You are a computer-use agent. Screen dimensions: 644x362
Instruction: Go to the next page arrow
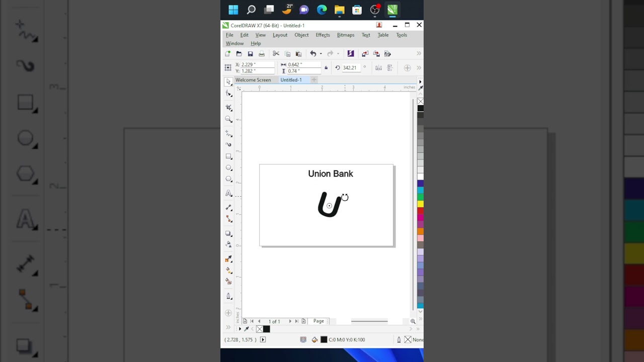[x=290, y=321]
